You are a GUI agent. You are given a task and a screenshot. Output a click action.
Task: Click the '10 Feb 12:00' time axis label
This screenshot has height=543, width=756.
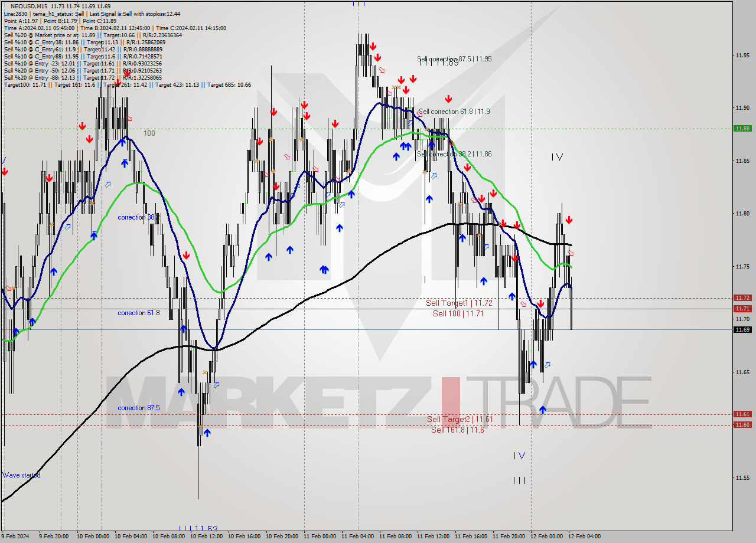click(x=208, y=537)
